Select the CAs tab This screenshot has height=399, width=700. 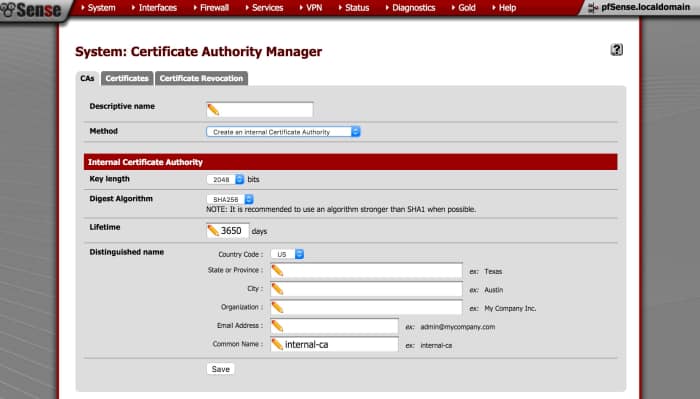87,79
